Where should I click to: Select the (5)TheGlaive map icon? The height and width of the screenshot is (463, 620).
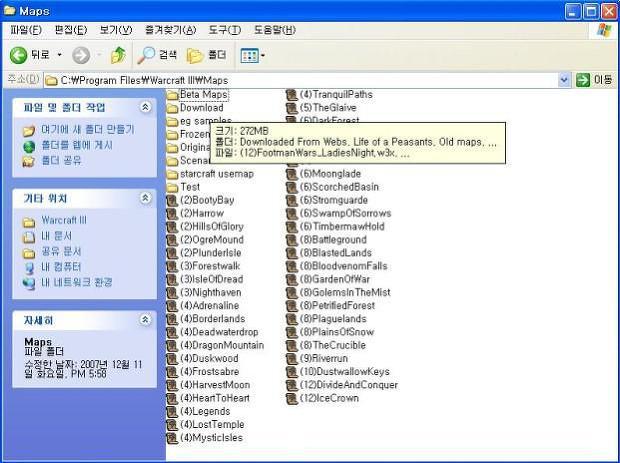(292, 108)
